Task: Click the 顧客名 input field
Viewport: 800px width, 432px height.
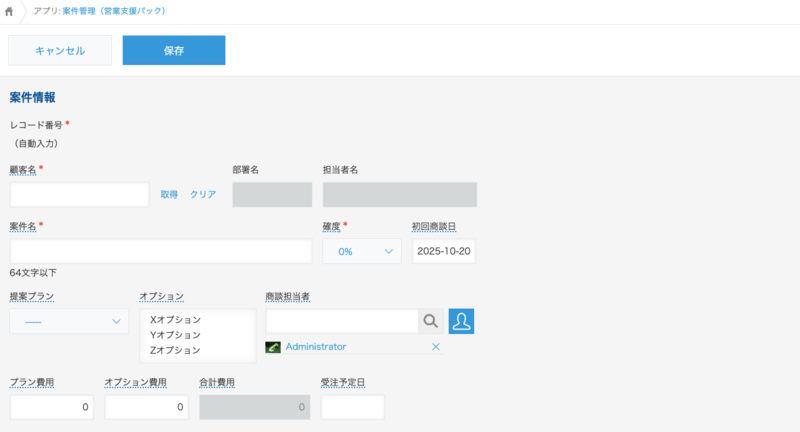Action: [x=79, y=195]
